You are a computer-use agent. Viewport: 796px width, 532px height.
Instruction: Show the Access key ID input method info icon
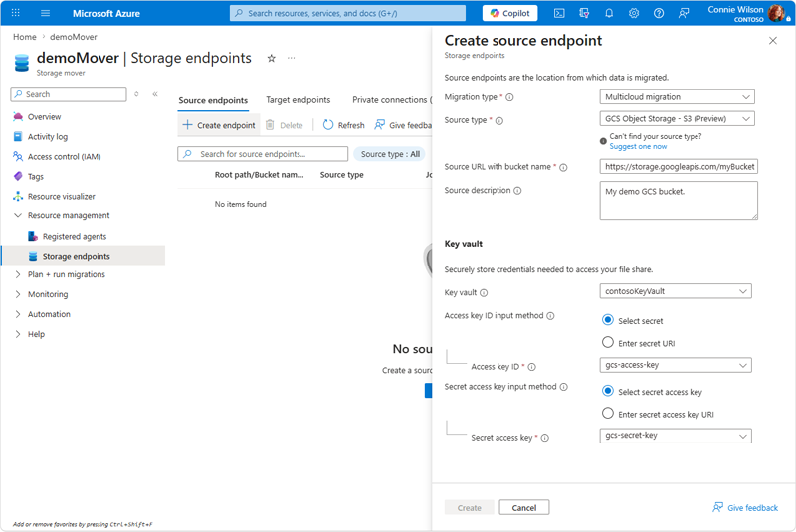[550, 316]
